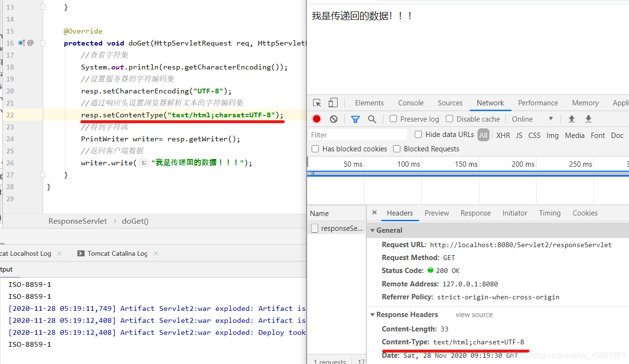
Task: Click the Tomcat Catalina Log tab icon
Action: tap(81, 253)
